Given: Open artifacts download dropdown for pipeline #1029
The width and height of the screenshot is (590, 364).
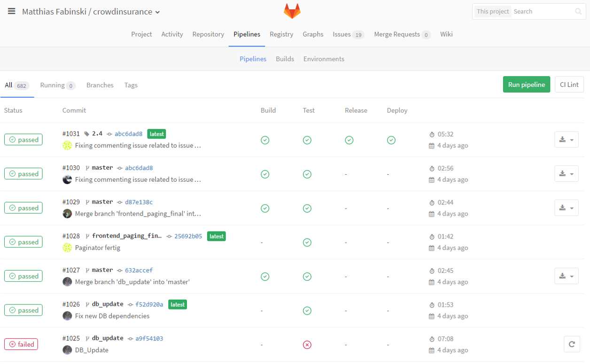Looking at the screenshot, I should click(x=566, y=208).
